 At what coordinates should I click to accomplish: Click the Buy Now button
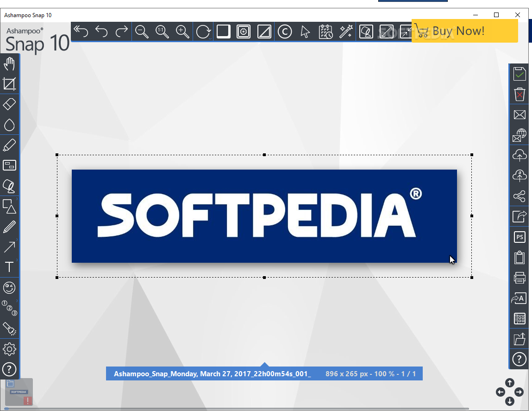465,31
